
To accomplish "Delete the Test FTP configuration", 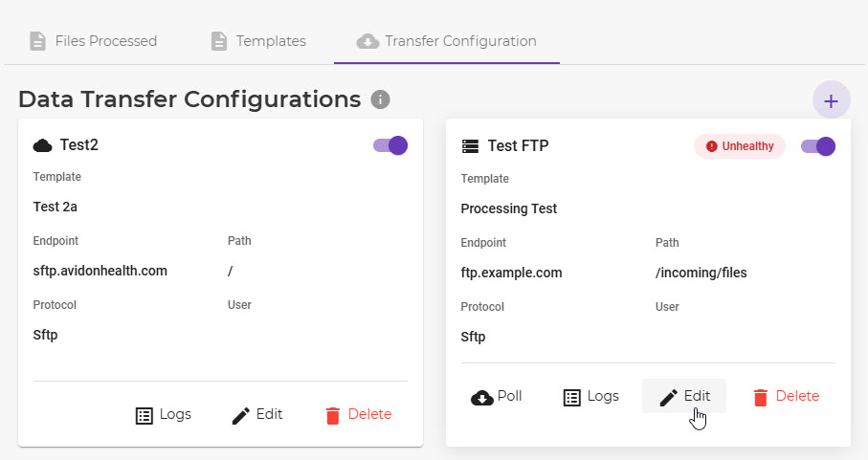I will 786,397.
